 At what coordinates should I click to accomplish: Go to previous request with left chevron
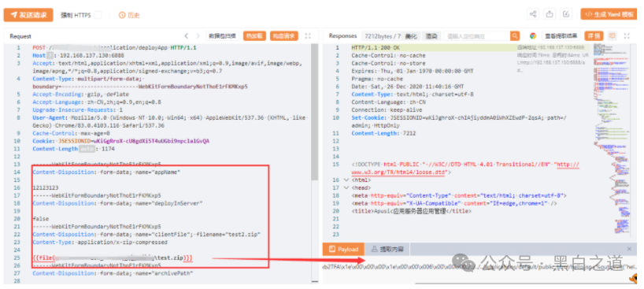(187, 36)
